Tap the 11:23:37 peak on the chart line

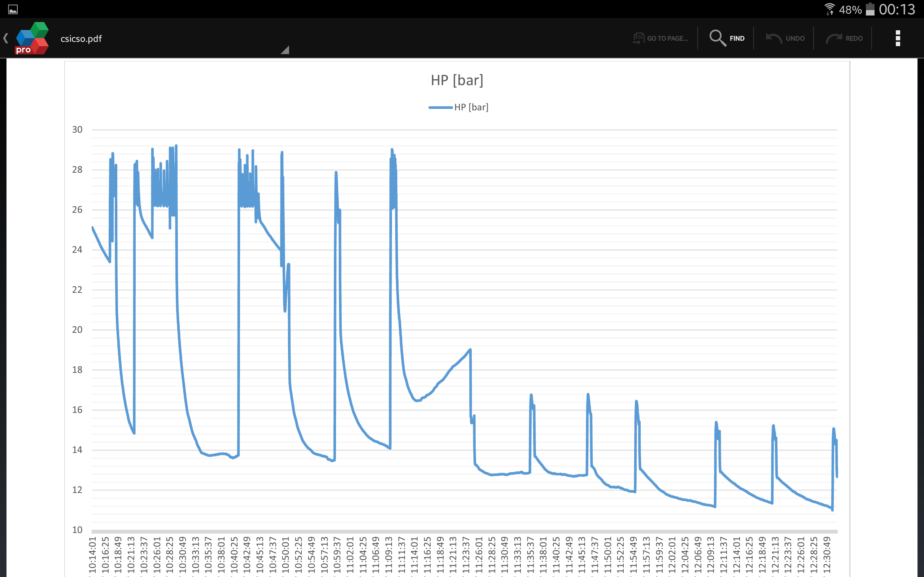[x=470, y=349]
